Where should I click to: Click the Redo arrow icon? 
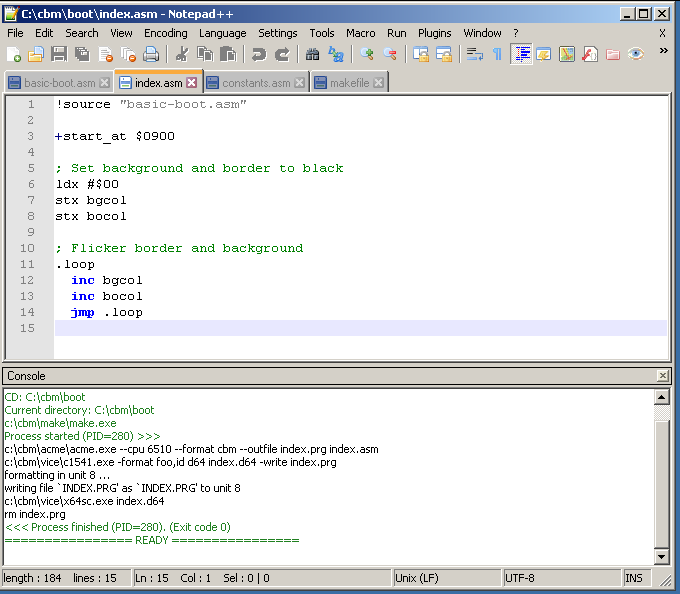tap(282, 55)
